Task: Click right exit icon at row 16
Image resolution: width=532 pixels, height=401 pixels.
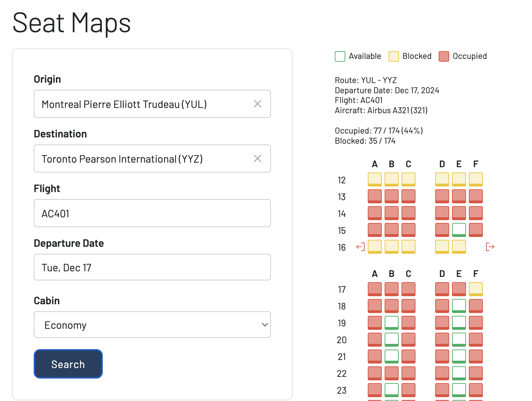Action: [x=490, y=247]
